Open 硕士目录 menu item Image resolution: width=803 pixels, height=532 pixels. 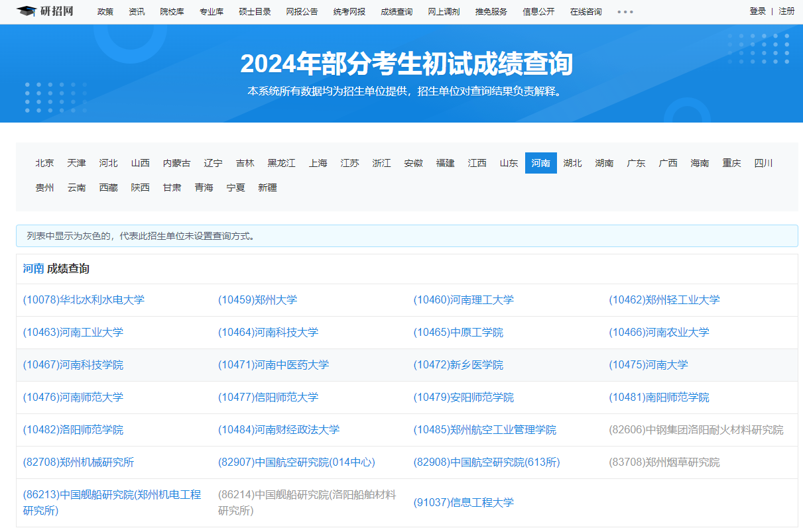point(255,12)
